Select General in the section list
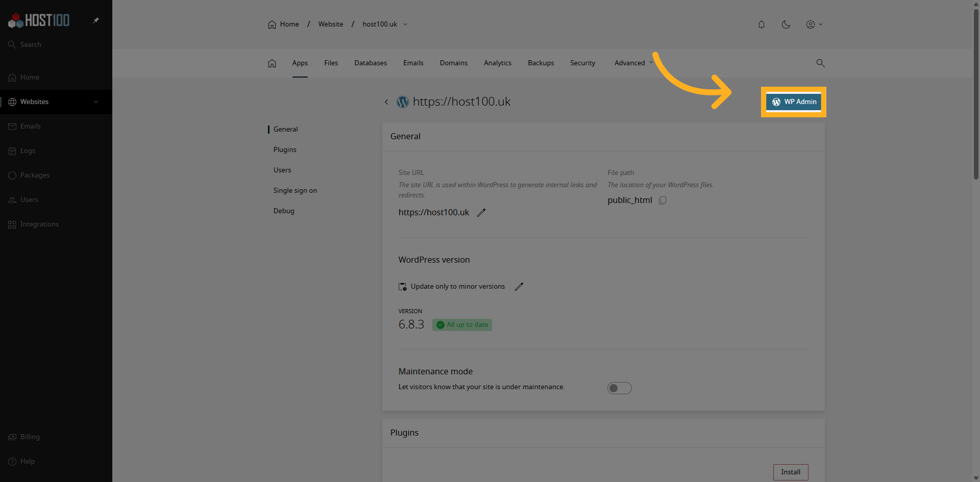 click(x=286, y=129)
